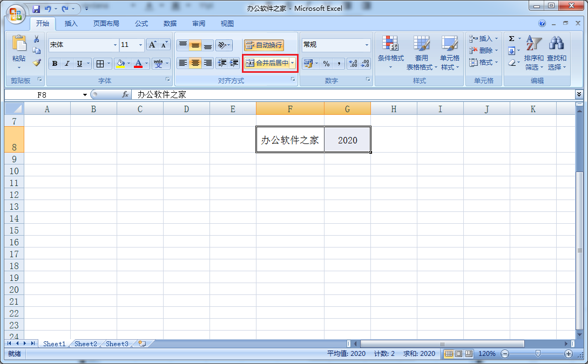The image size is (588, 364).
Task: Decrease indent in alignment group
Action: click(222, 63)
